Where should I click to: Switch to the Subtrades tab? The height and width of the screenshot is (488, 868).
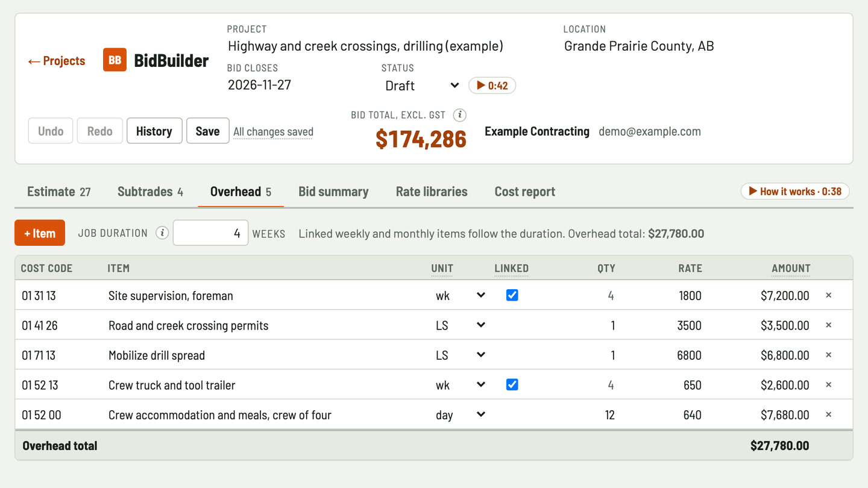[x=150, y=192]
